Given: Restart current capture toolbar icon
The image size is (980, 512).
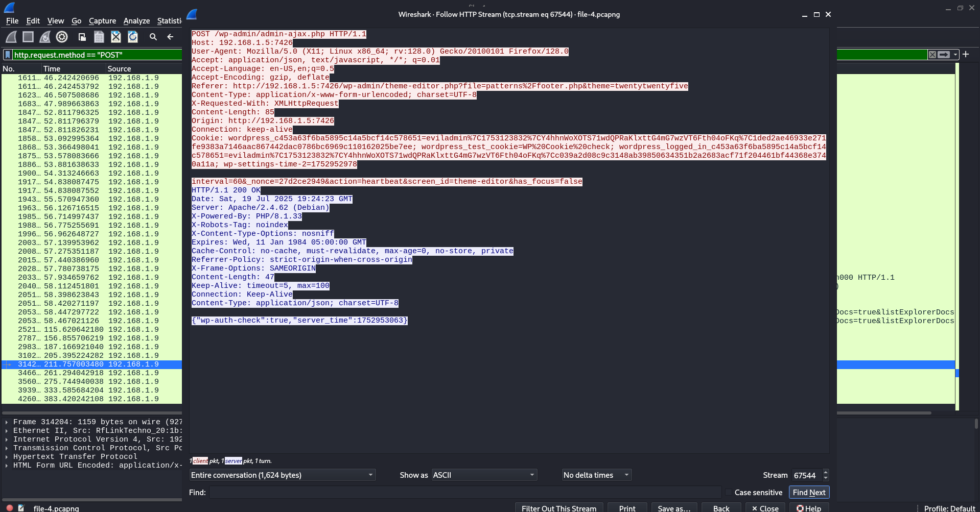Looking at the screenshot, I should 45,37.
